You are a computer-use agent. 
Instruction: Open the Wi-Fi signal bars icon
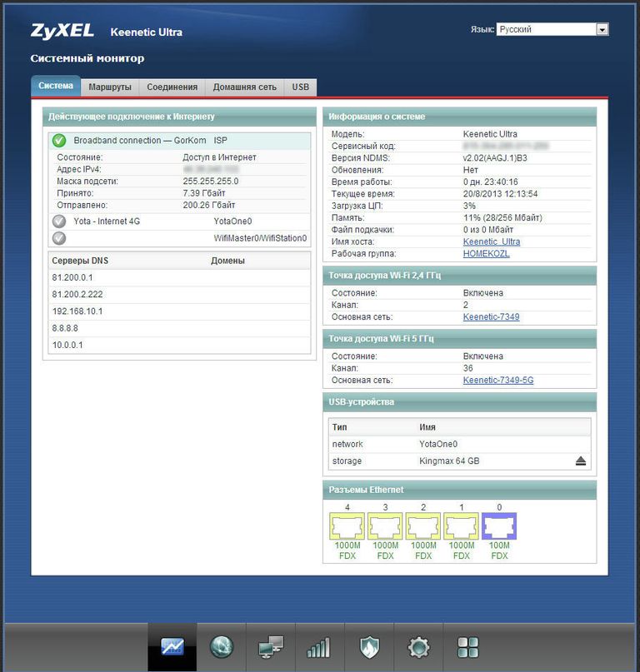(318, 647)
